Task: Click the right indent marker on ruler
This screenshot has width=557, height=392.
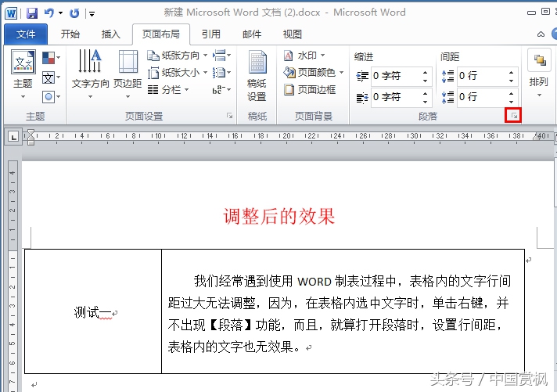Action: click(x=536, y=137)
